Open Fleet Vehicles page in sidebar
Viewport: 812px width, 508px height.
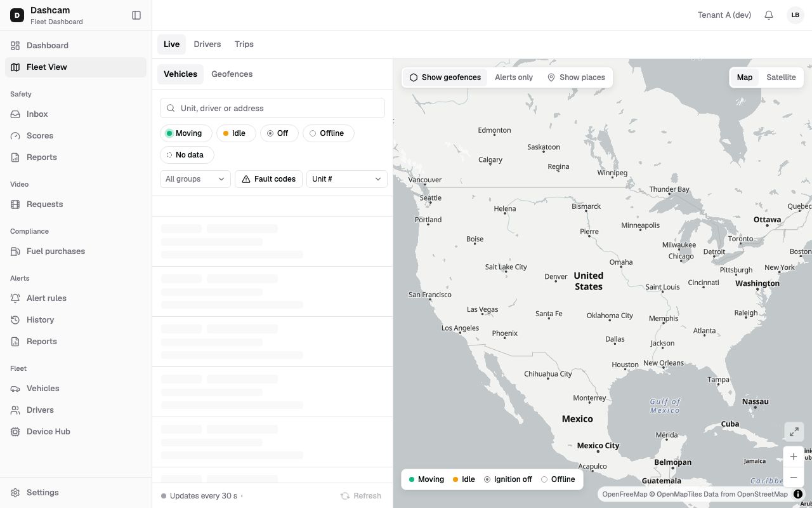[76, 389]
